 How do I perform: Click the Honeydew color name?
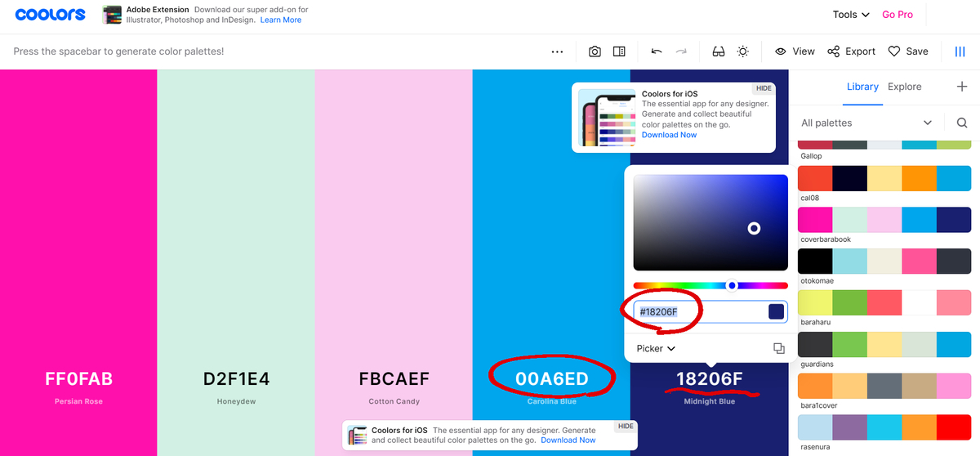pos(236,401)
